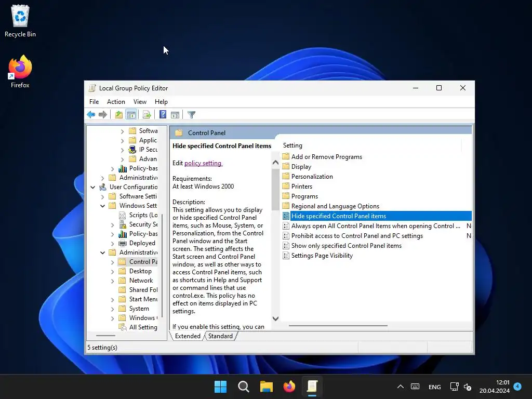Click the tree pane vertical scrollbar

(163, 265)
